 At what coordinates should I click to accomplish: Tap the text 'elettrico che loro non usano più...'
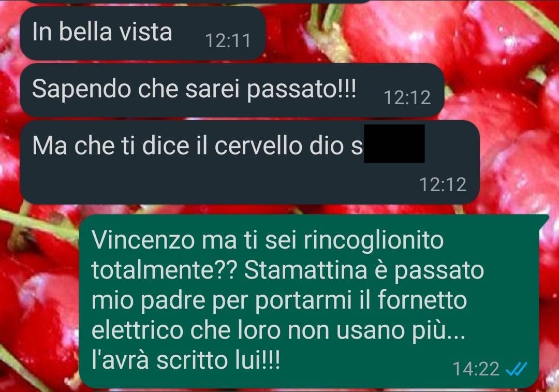(278, 330)
